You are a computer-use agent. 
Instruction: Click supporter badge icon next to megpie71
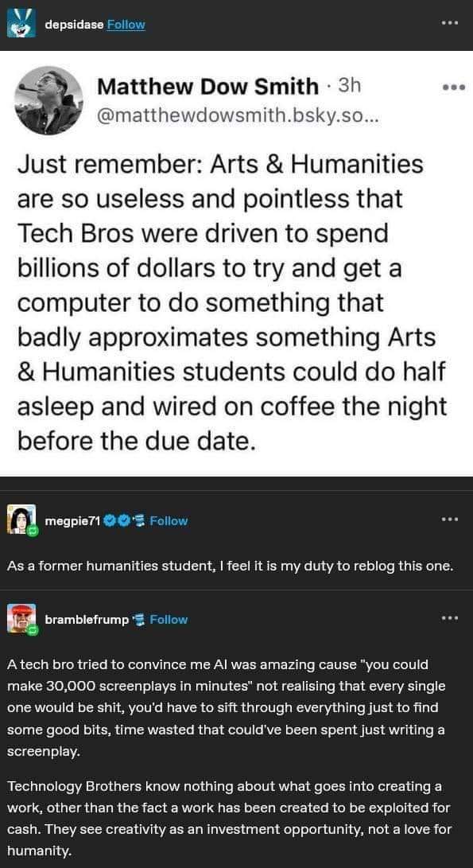[x=138, y=521]
